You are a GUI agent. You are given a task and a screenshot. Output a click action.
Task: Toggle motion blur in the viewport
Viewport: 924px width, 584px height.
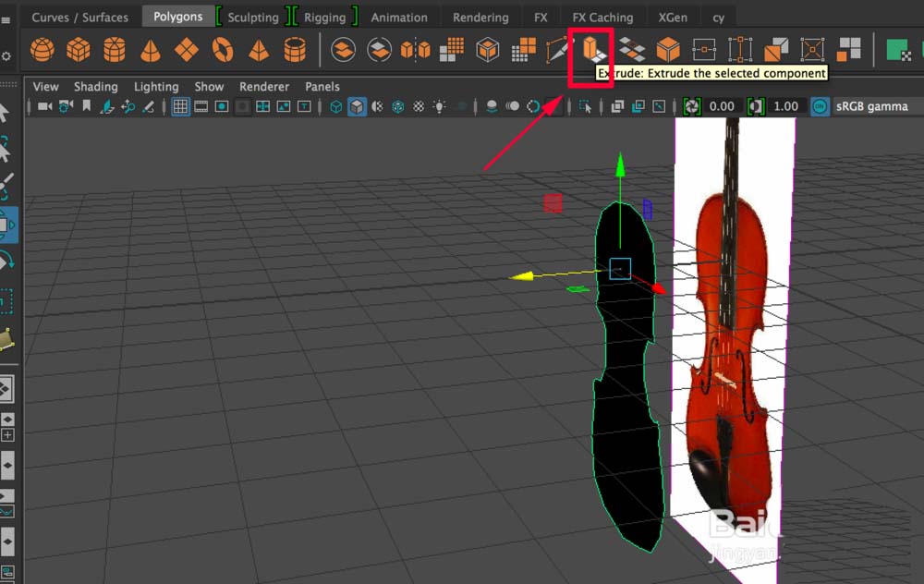pyautogui.click(x=513, y=106)
